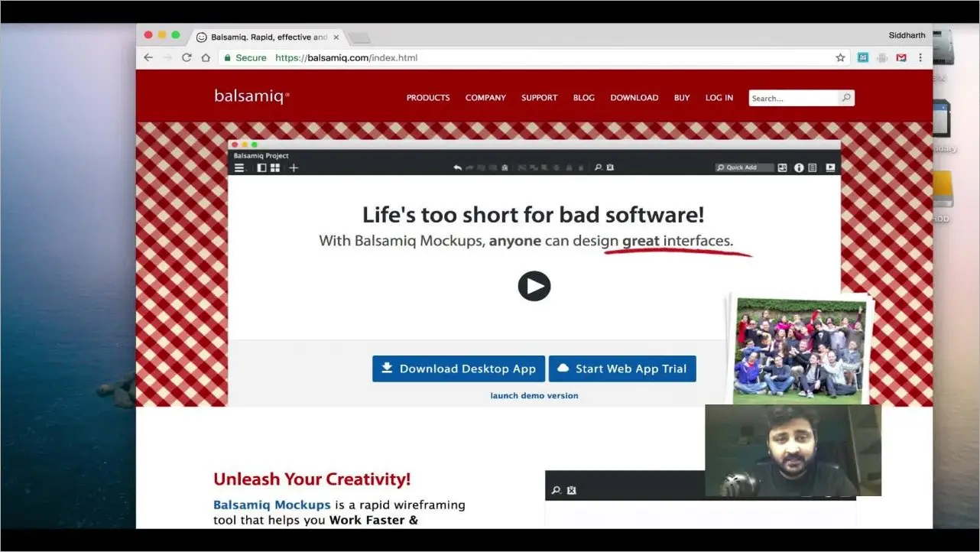Click the grid view icon in the mockup toolbar
Image resolution: width=980 pixels, height=552 pixels.
(x=275, y=167)
